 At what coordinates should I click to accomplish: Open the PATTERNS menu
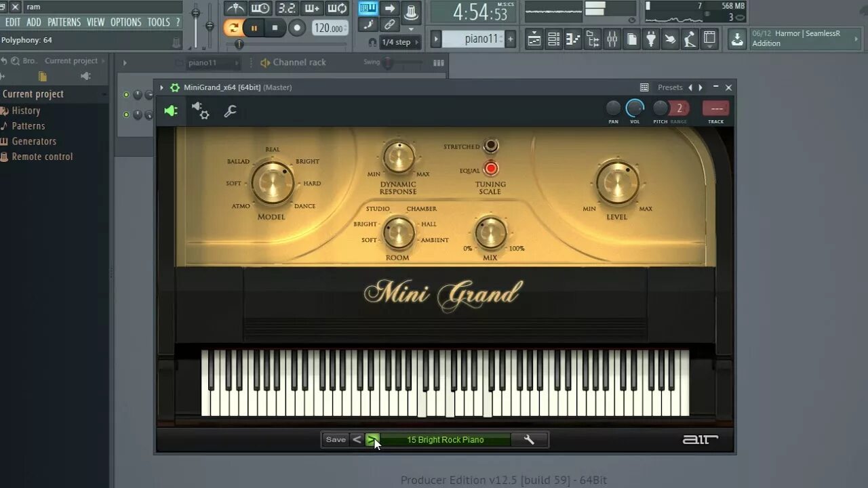point(64,22)
